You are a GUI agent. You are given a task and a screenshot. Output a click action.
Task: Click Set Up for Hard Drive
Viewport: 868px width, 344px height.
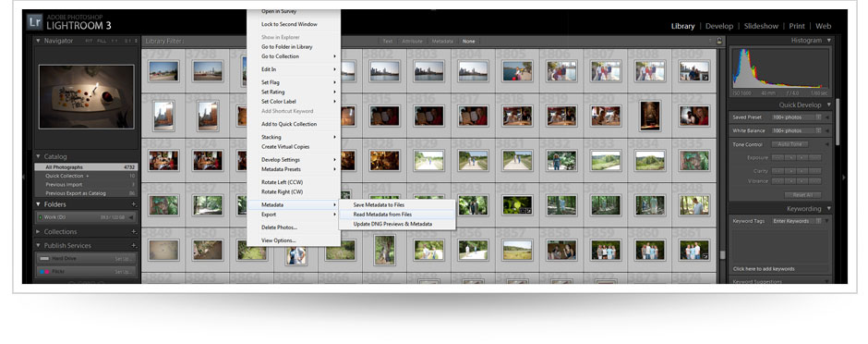[123, 259]
